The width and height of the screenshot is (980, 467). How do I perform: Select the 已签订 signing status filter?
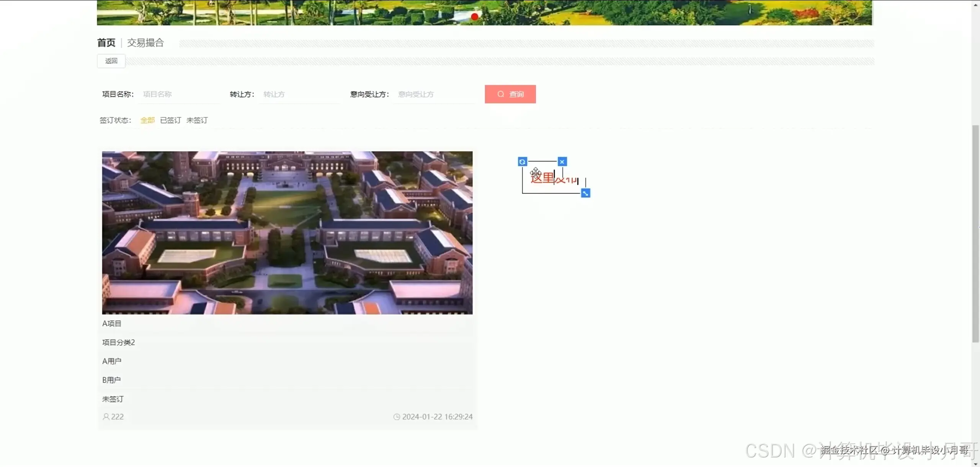click(x=170, y=120)
